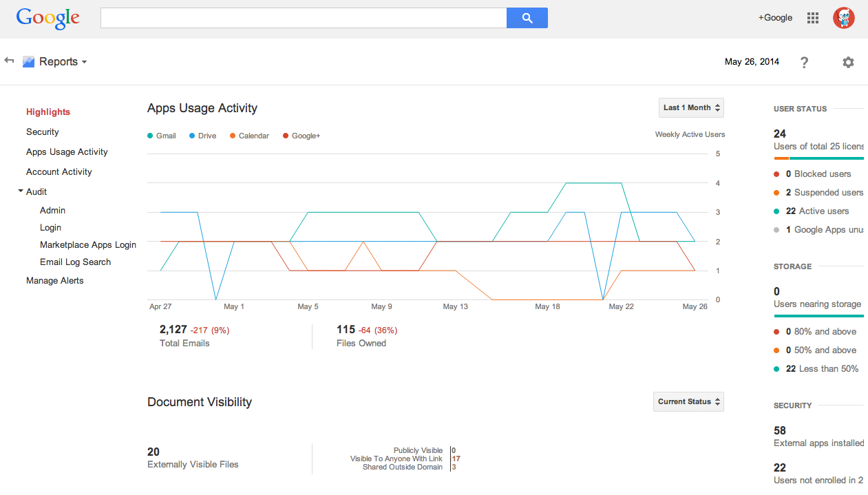Click the blue search magnifier button

[x=527, y=18]
